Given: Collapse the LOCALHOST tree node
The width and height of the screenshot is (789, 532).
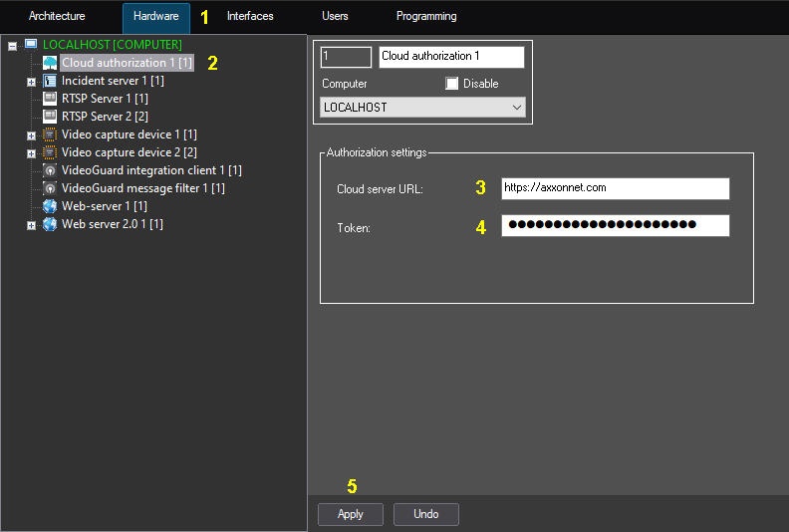Looking at the screenshot, I should [12, 46].
